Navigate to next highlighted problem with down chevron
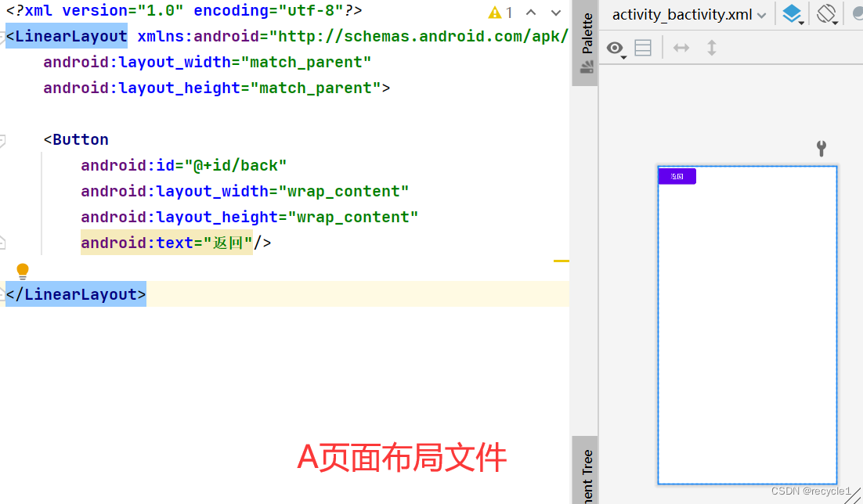The image size is (863, 504). click(555, 13)
